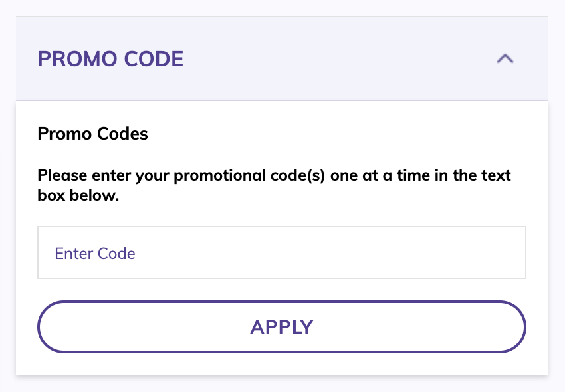Hide promo panel using the caret icon

(505, 58)
